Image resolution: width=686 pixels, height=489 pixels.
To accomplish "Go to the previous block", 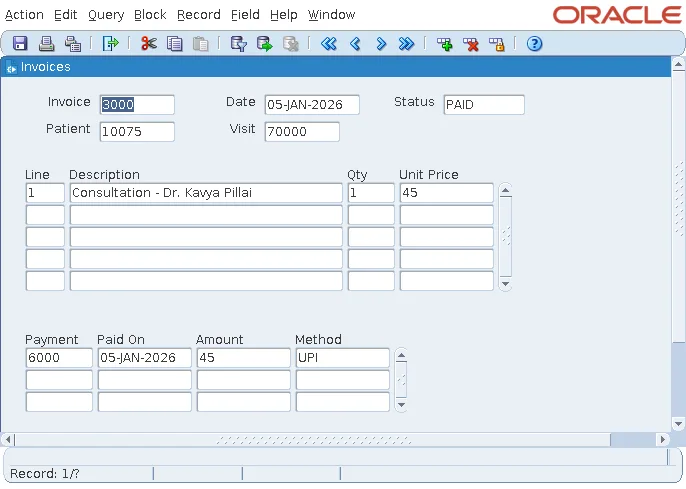I will [x=329, y=44].
